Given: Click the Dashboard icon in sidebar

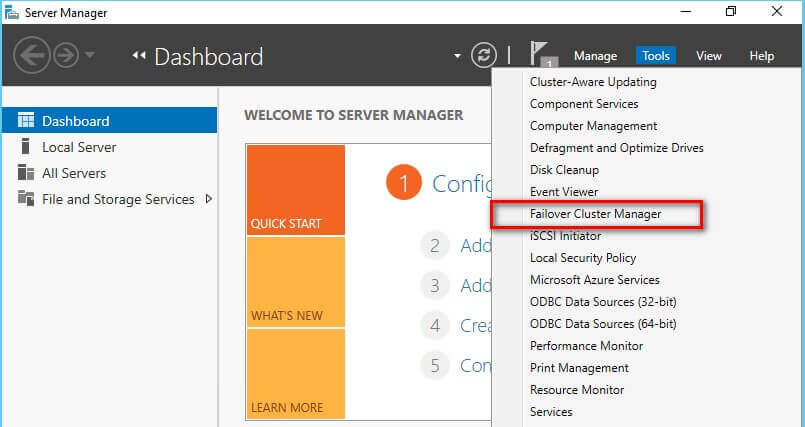Looking at the screenshot, I should (x=26, y=121).
